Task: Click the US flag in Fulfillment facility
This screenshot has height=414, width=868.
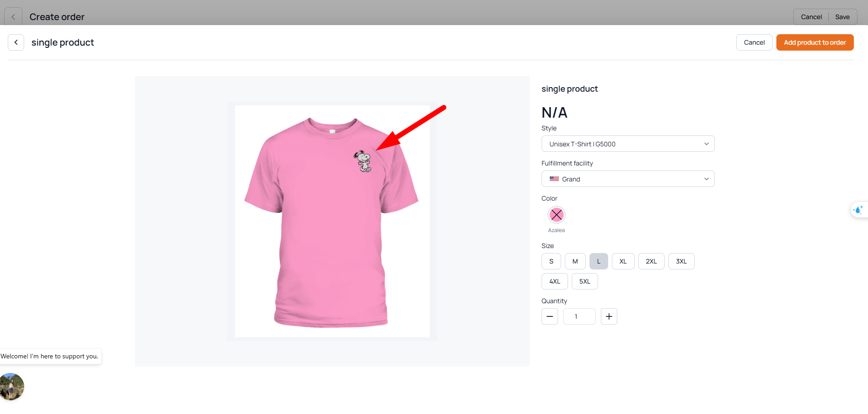Action: pyautogui.click(x=554, y=179)
